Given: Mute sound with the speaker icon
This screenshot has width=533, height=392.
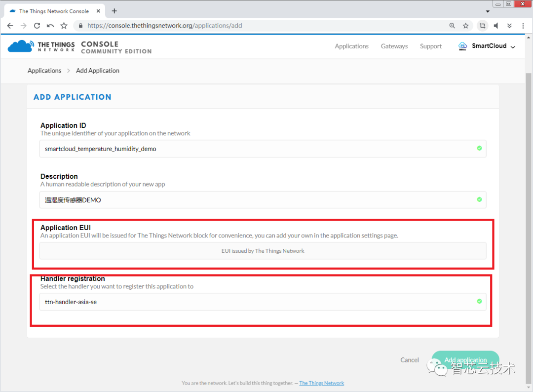Looking at the screenshot, I should [496, 26].
